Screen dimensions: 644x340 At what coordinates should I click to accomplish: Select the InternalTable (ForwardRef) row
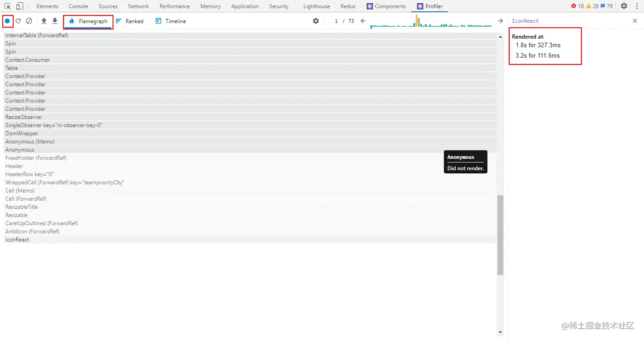tap(250, 35)
